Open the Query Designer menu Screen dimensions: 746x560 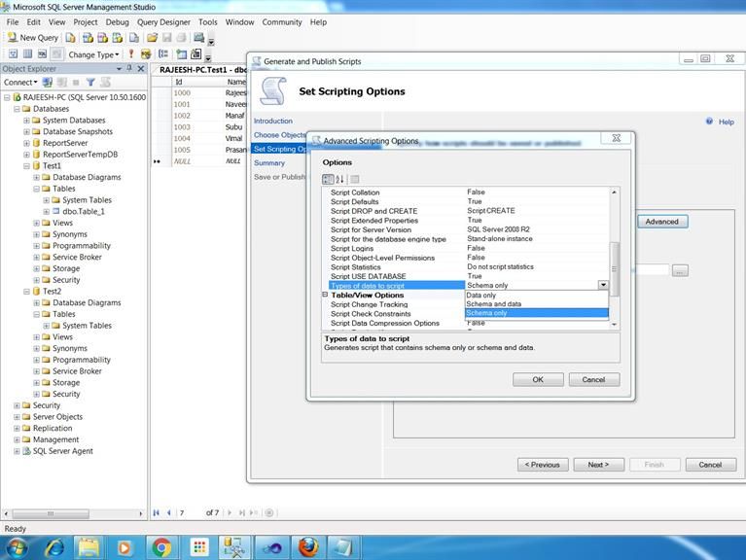[163, 21]
